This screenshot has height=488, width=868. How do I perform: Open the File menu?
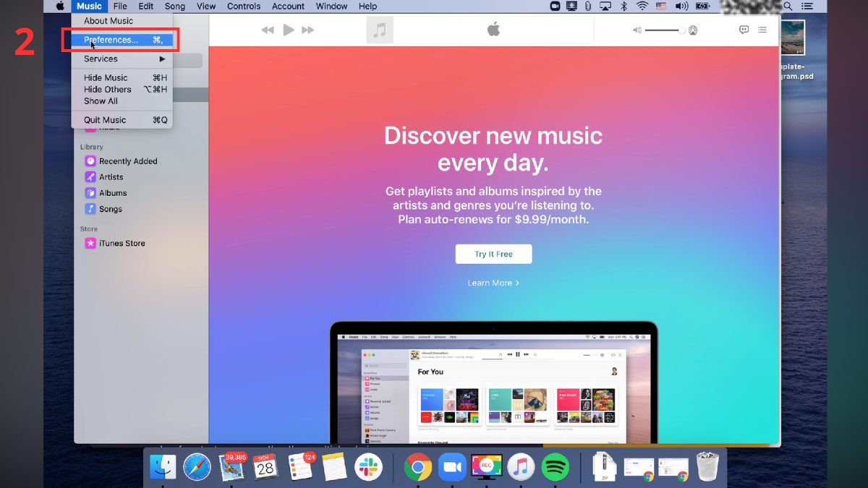click(x=120, y=7)
